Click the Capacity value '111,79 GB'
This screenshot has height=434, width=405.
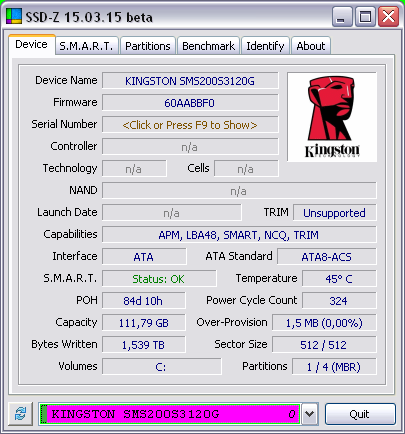tap(144, 323)
